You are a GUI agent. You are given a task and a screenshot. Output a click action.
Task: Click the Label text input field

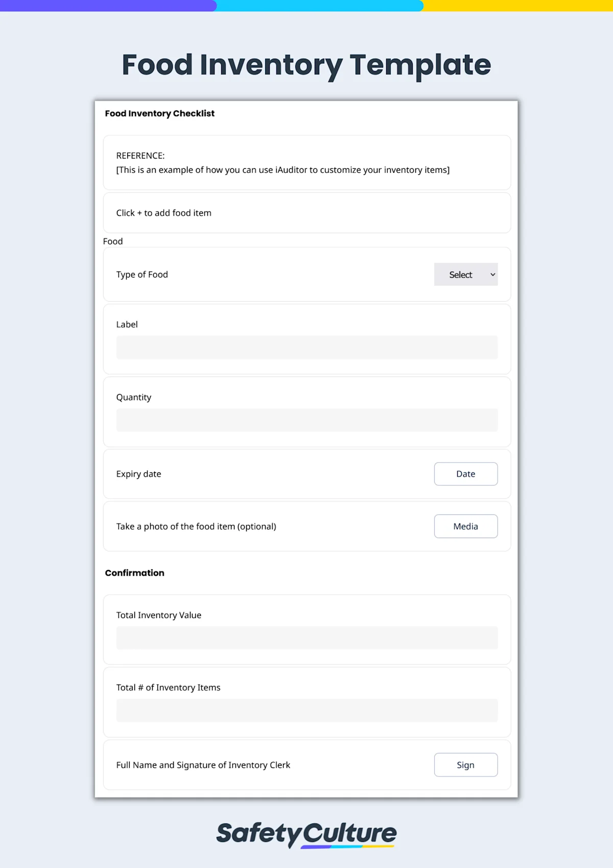[x=306, y=347]
